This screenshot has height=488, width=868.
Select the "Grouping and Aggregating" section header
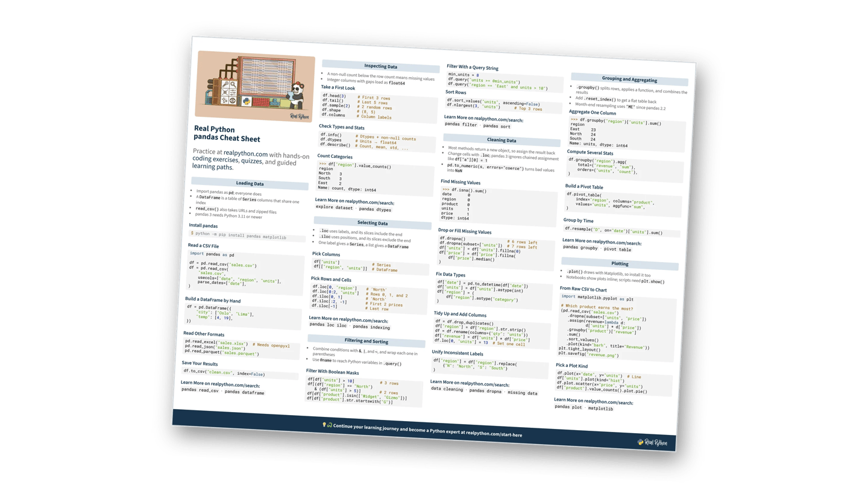coord(629,80)
